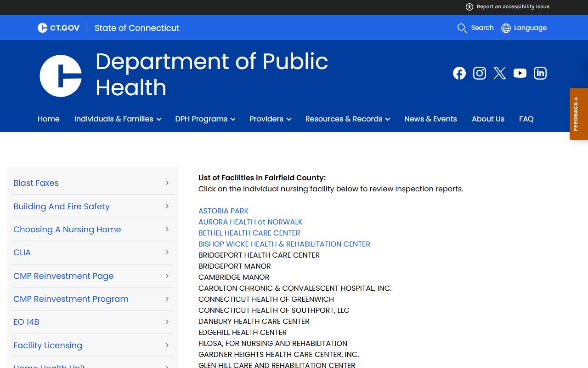Expand chevron beside CLIA

coord(167,253)
